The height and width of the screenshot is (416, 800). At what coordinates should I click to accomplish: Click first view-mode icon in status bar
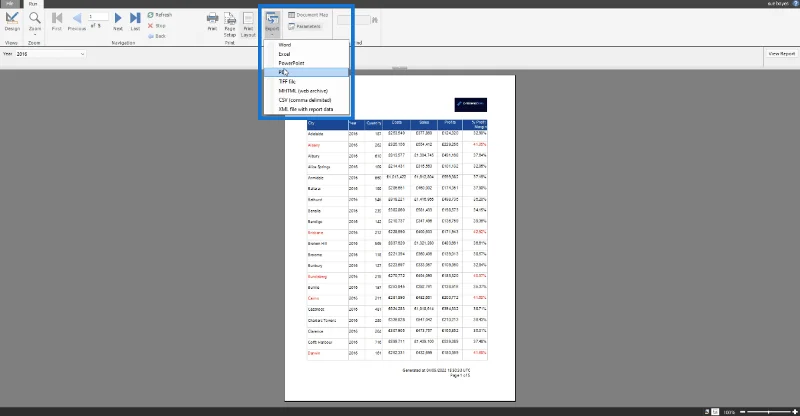coord(707,411)
